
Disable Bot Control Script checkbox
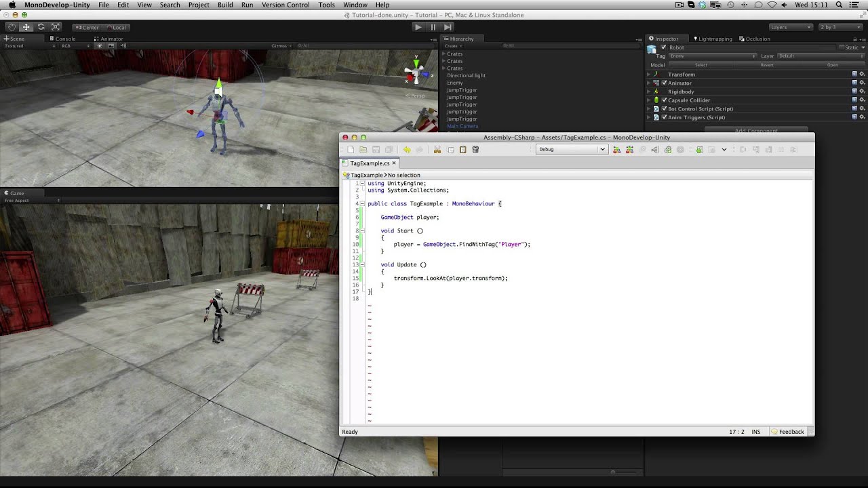664,108
